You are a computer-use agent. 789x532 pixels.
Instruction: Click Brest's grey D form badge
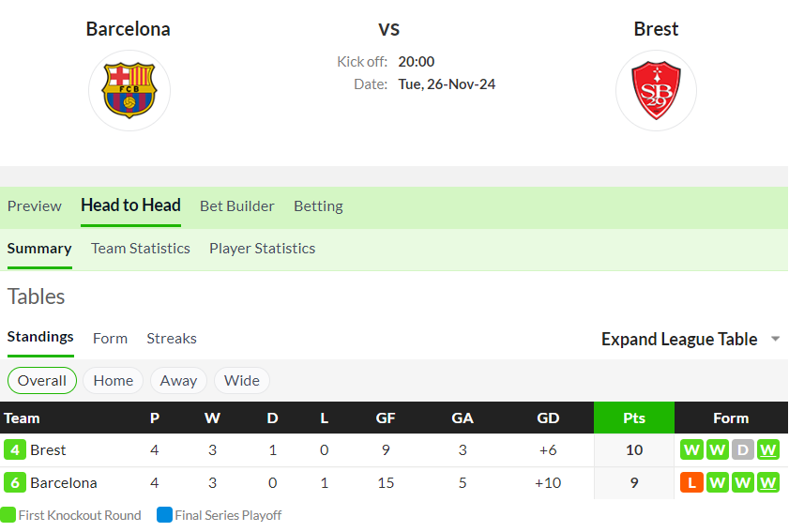pyautogui.click(x=742, y=449)
